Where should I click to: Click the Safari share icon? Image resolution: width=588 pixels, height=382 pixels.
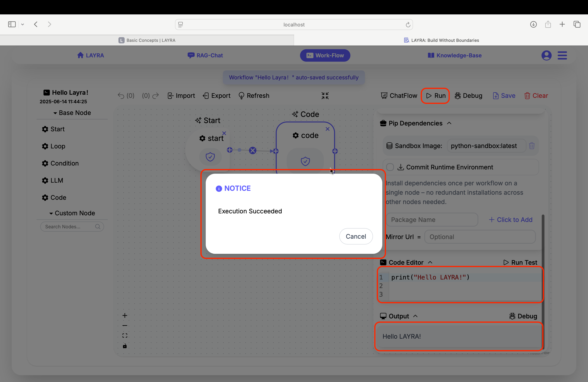[x=548, y=24]
